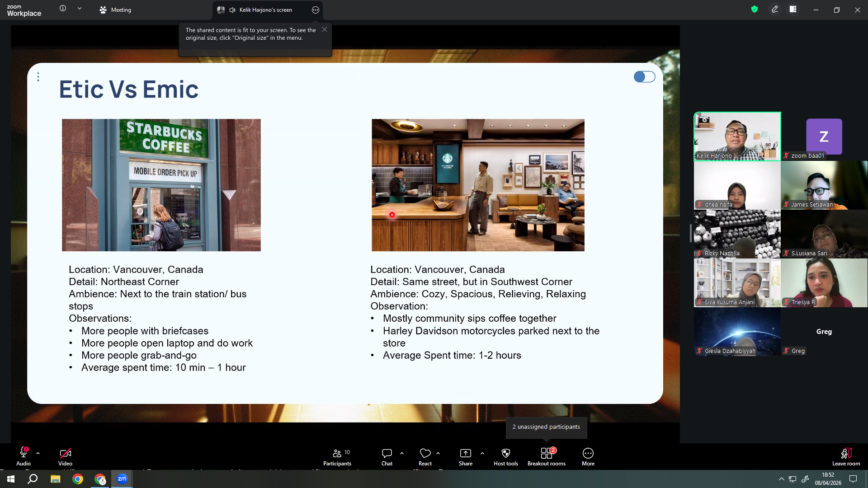Leave the room
Image resolution: width=868 pixels, height=488 pixels.
[x=846, y=456]
